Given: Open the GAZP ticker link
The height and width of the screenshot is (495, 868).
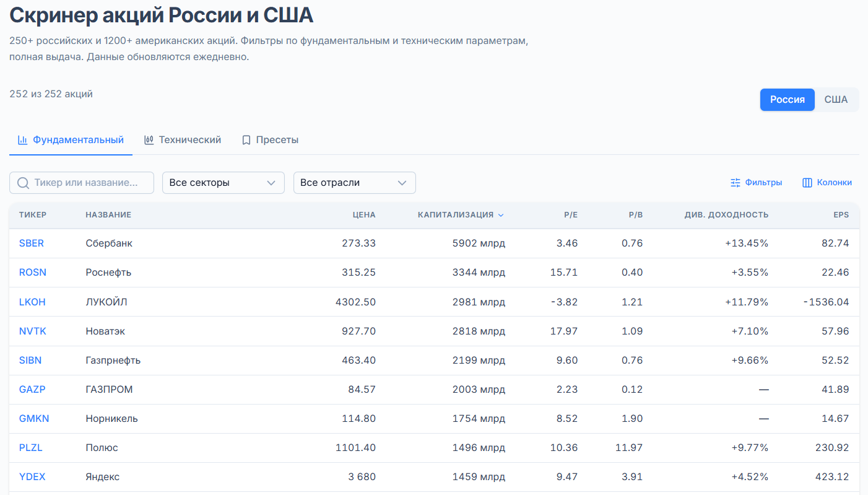Looking at the screenshot, I should coord(32,390).
